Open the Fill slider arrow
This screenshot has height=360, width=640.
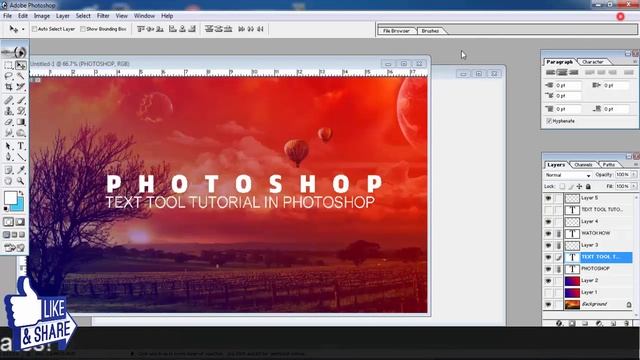click(634, 186)
